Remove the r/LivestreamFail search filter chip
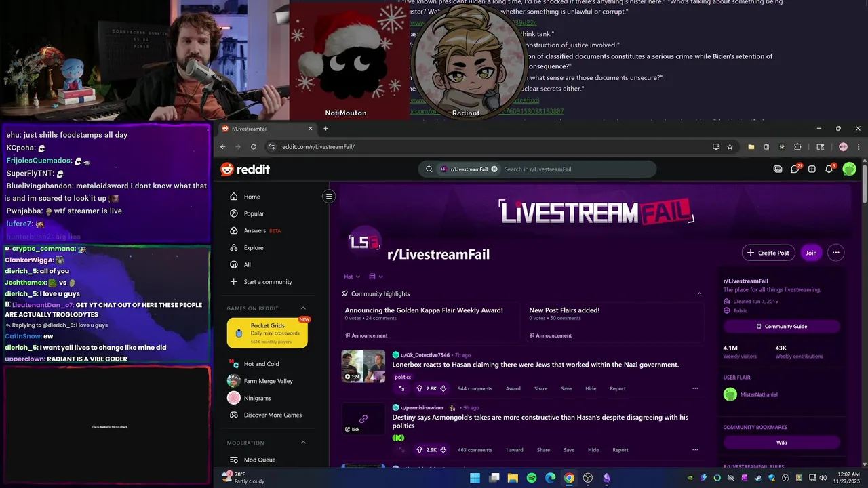868x488 pixels. coord(494,169)
